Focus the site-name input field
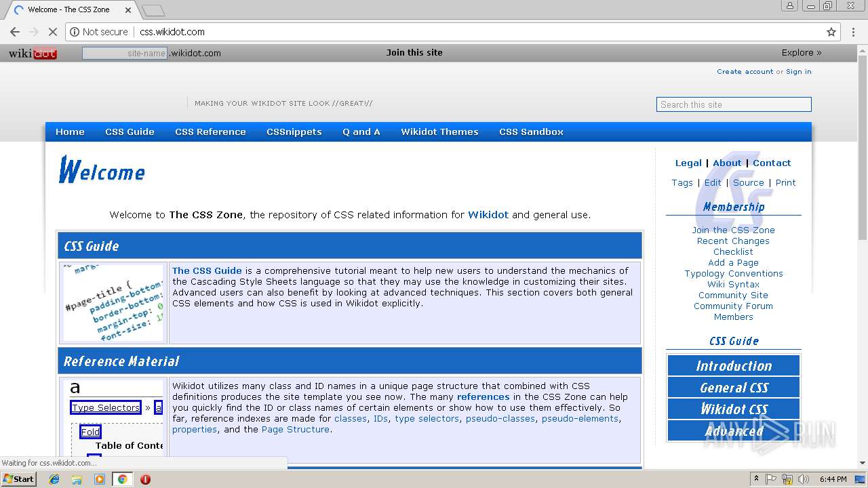Viewport: 868px width, 488px height. 125,53
